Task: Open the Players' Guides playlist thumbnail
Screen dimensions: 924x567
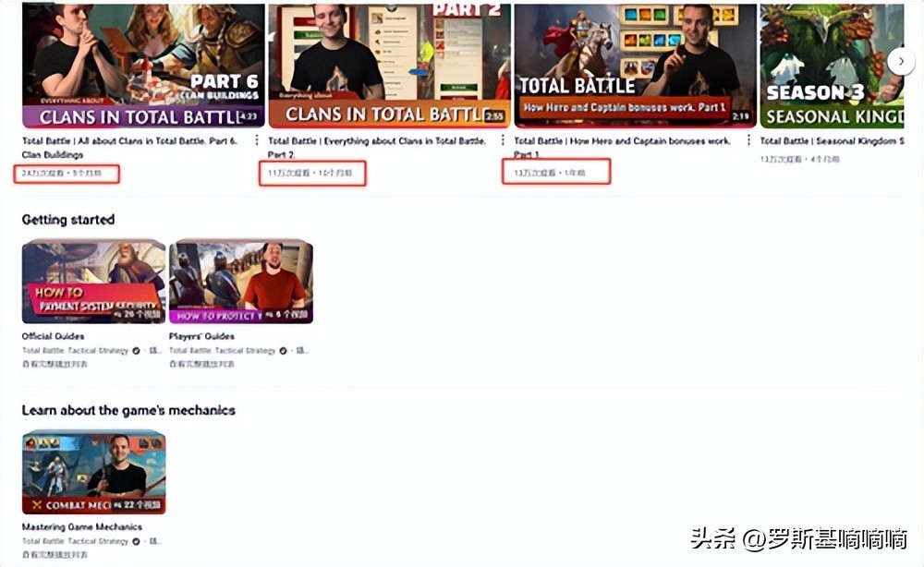Action: 240,282
